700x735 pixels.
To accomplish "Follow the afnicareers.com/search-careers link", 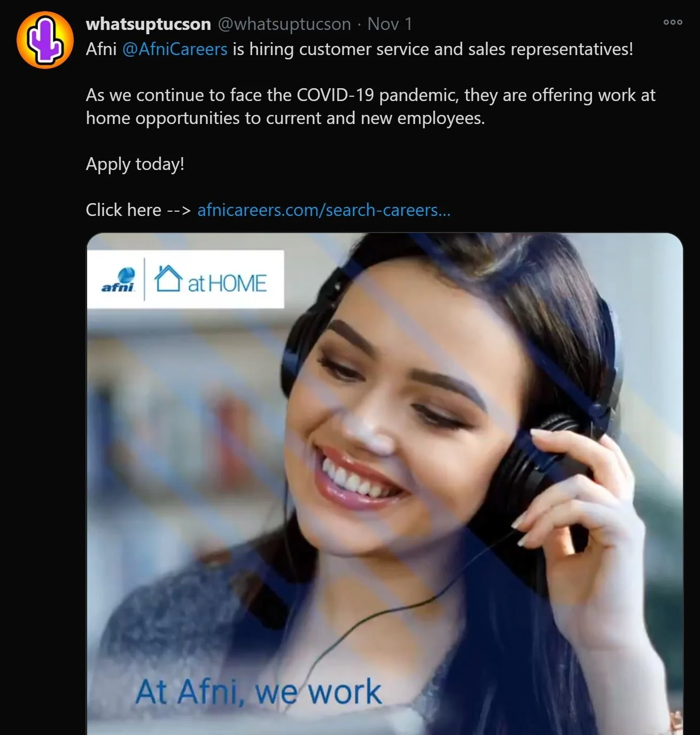I will click(324, 210).
